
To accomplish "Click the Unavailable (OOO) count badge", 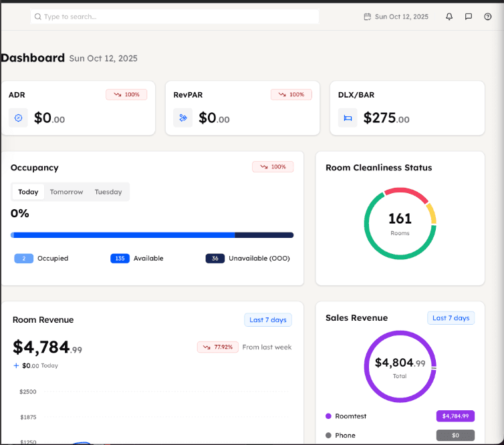I will (215, 259).
